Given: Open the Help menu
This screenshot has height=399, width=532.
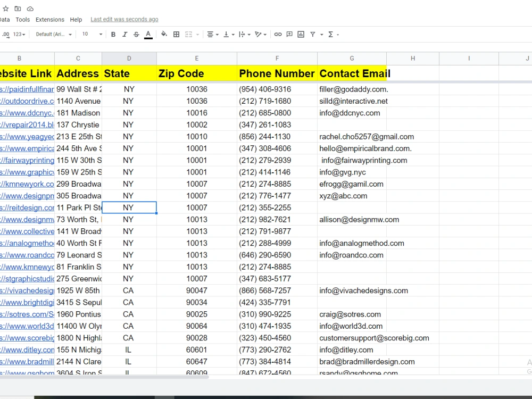Looking at the screenshot, I should point(76,20).
